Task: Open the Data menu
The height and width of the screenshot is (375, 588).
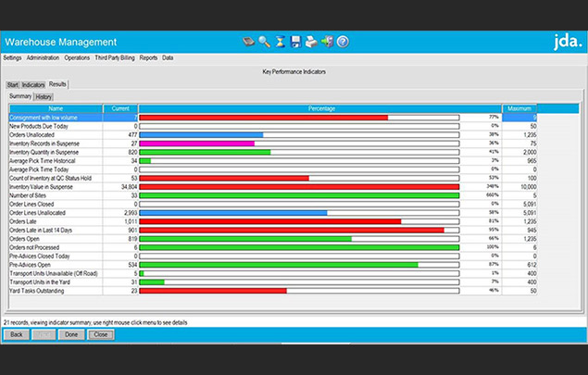Action: 168,57
